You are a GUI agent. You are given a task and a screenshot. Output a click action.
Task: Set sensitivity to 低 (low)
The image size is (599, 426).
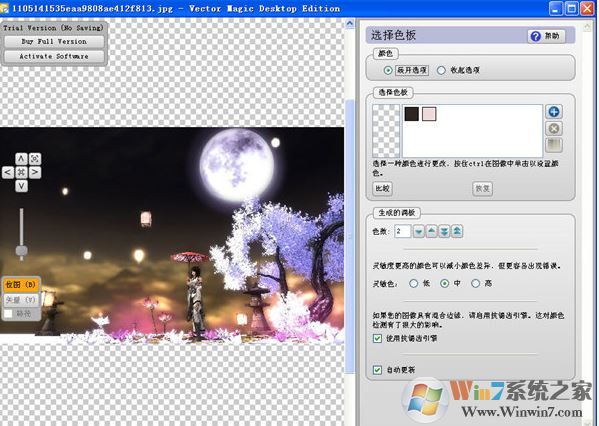coord(413,283)
